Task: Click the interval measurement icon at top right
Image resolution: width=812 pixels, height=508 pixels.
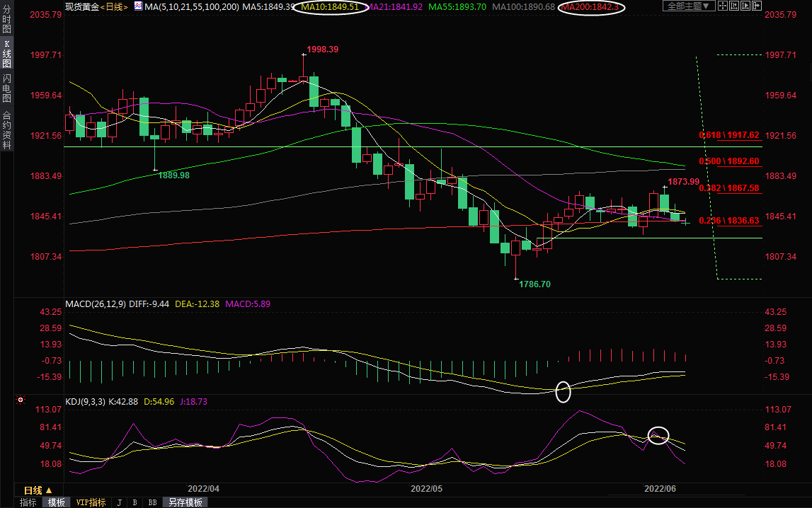Action: tap(734, 6)
